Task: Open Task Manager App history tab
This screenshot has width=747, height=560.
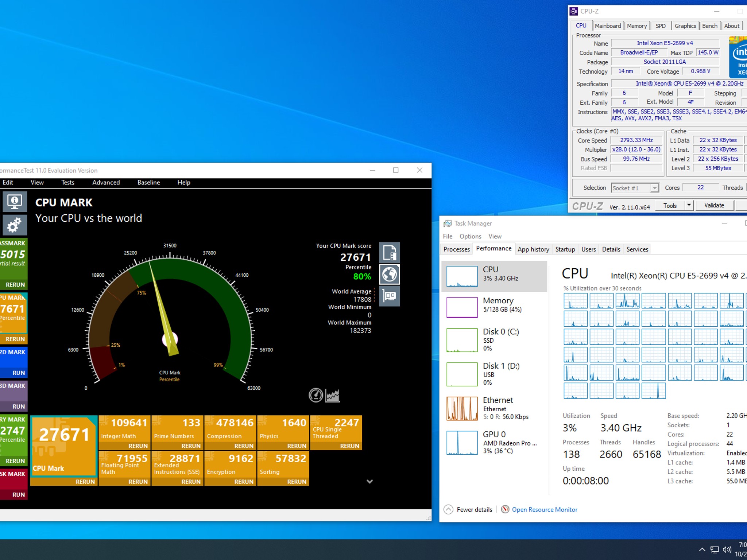Action: coord(533,249)
